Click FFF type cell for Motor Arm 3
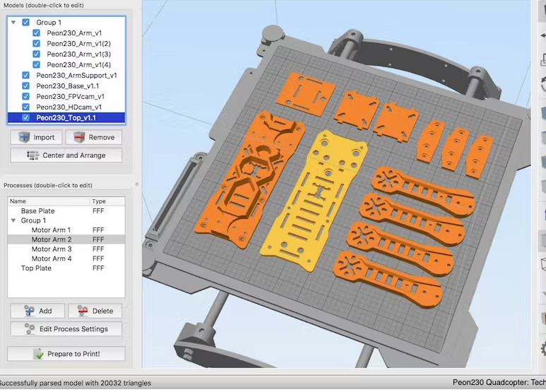 [x=98, y=249]
